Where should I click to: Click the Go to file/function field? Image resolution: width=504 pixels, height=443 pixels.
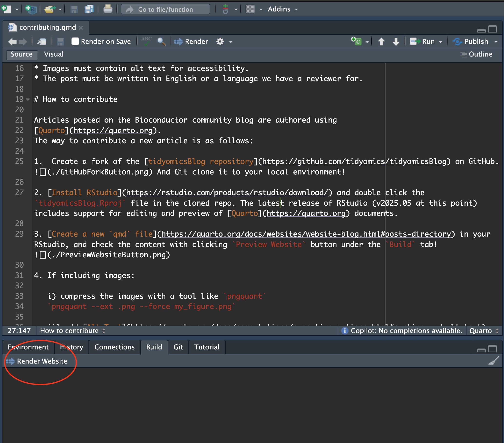[x=165, y=9]
